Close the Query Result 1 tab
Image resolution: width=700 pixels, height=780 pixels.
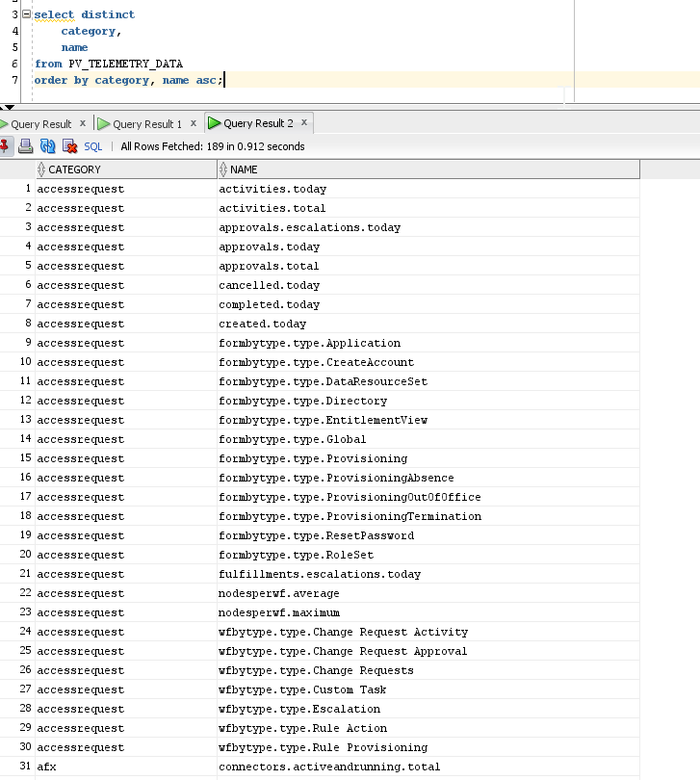pos(193,123)
